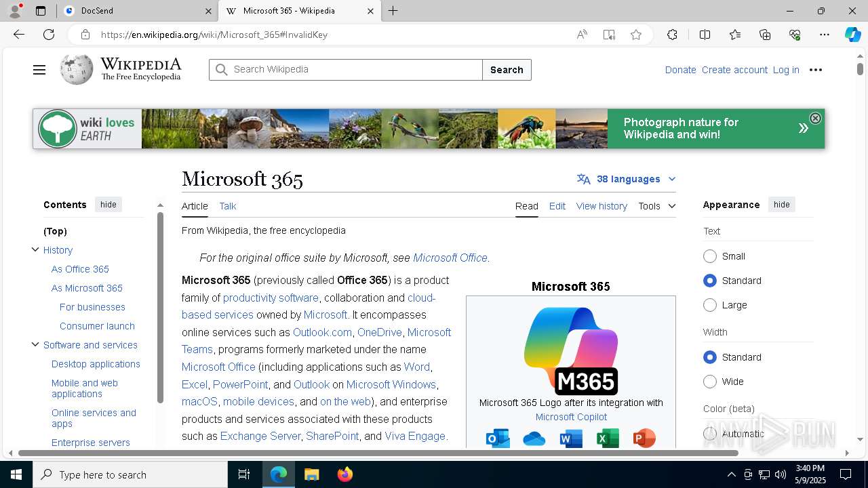Open Split screen icon in Edge toolbar
Image resolution: width=868 pixels, height=488 pixels.
tap(705, 35)
